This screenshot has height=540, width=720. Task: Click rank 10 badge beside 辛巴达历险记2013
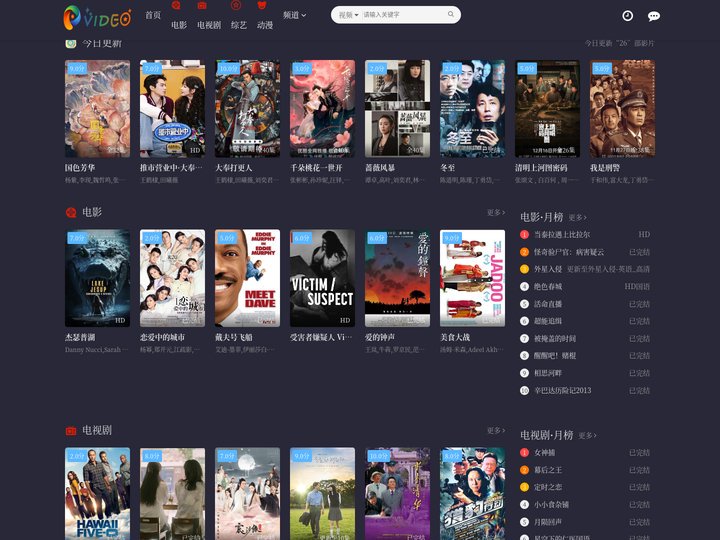[524, 391]
